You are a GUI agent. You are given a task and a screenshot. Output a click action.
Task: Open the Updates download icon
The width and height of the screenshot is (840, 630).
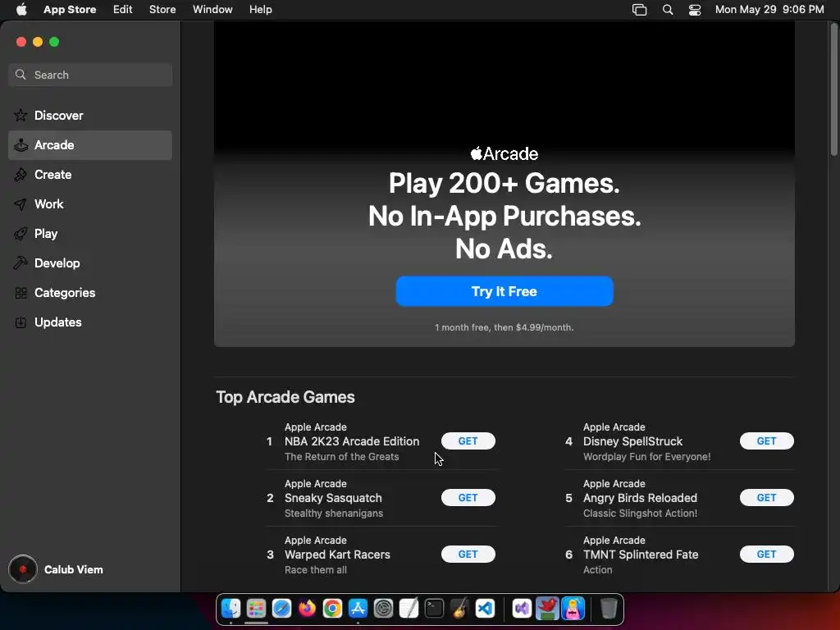[21, 322]
